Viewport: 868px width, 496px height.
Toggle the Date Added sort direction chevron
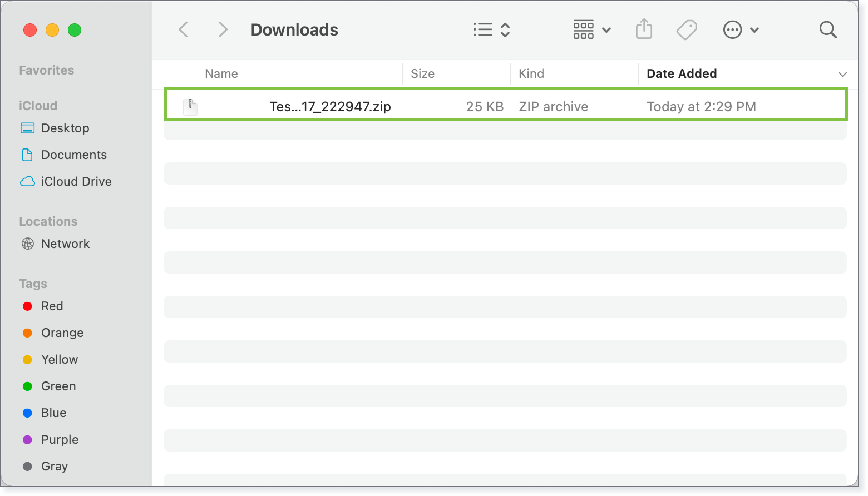click(x=842, y=74)
